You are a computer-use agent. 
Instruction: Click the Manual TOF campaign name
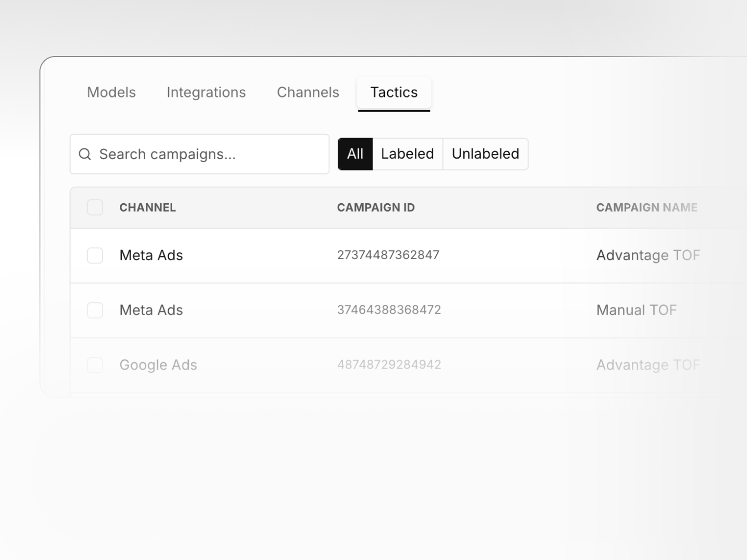click(637, 310)
